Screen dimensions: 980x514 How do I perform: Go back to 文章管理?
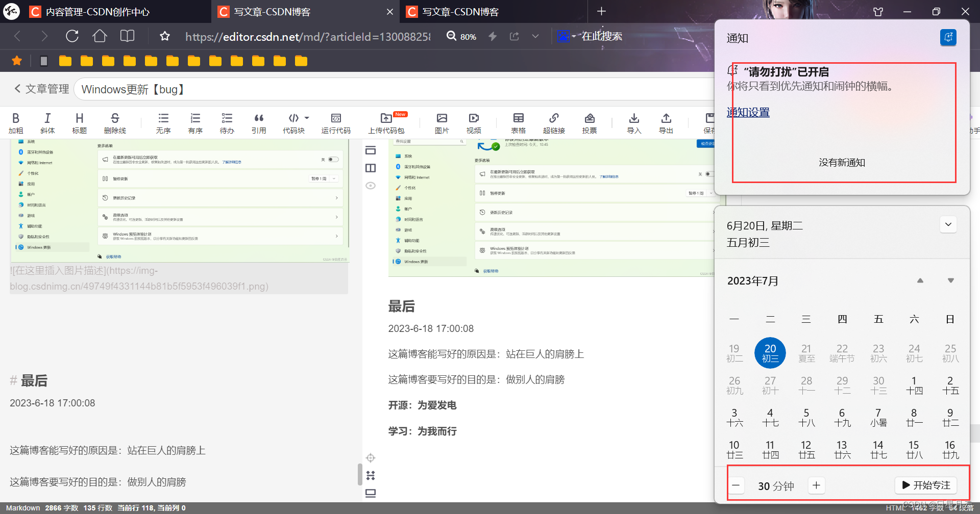click(41, 89)
